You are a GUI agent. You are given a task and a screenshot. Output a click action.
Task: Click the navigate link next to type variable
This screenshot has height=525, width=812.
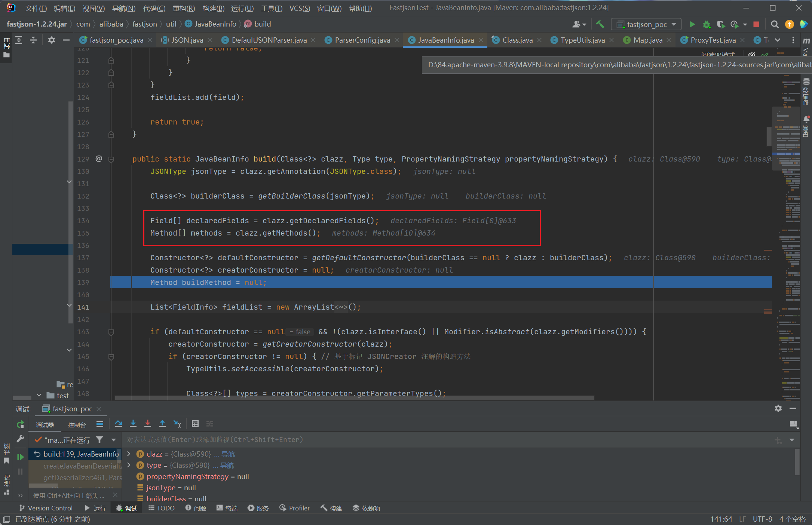point(227,465)
